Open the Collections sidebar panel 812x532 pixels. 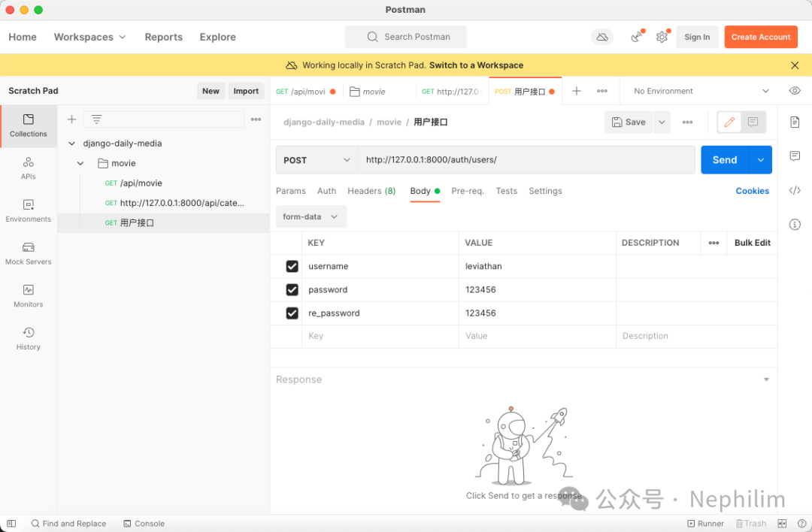(x=29, y=125)
